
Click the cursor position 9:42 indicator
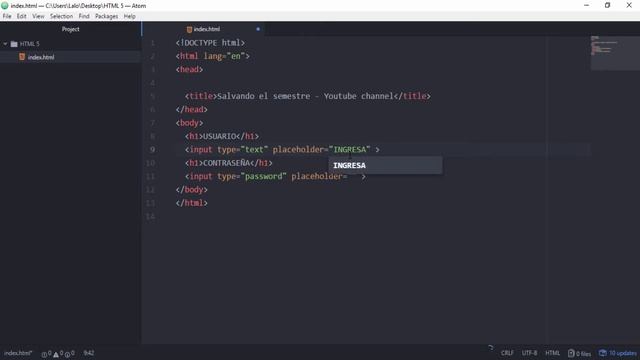click(89, 353)
